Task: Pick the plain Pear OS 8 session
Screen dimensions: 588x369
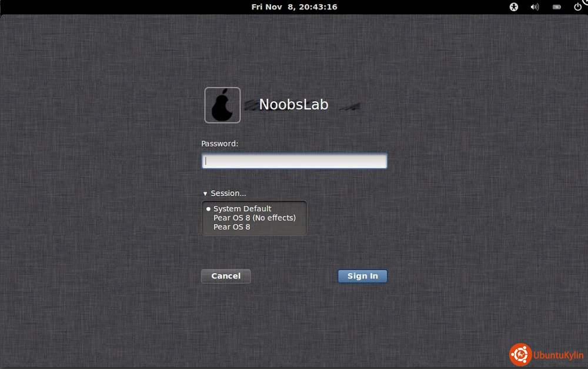Action: [231, 227]
